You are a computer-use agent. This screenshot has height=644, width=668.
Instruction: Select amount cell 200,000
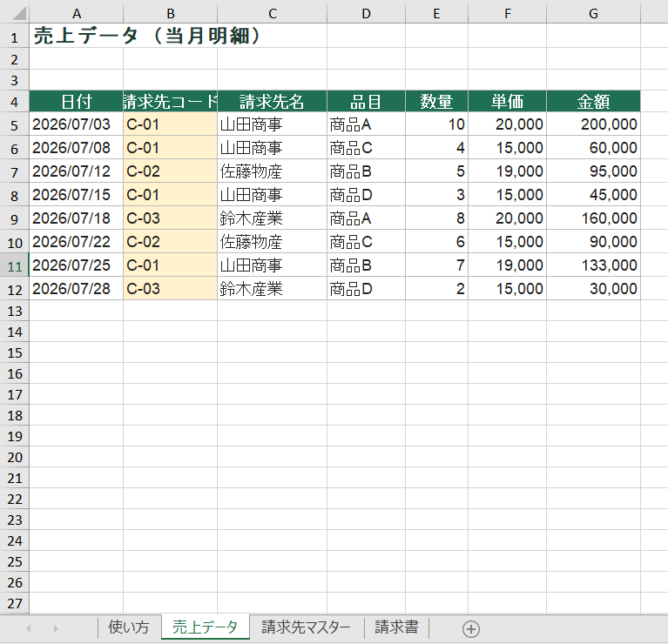593,124
